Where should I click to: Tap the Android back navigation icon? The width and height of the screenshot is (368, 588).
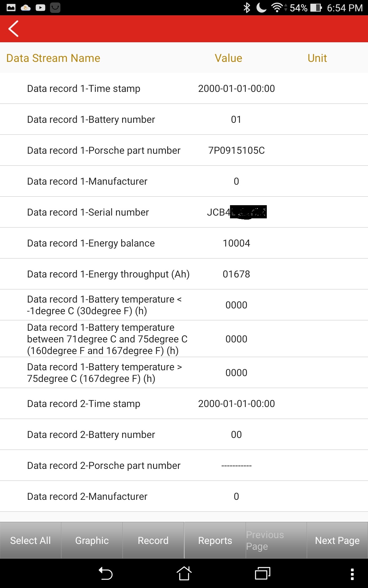click(106, 573)
